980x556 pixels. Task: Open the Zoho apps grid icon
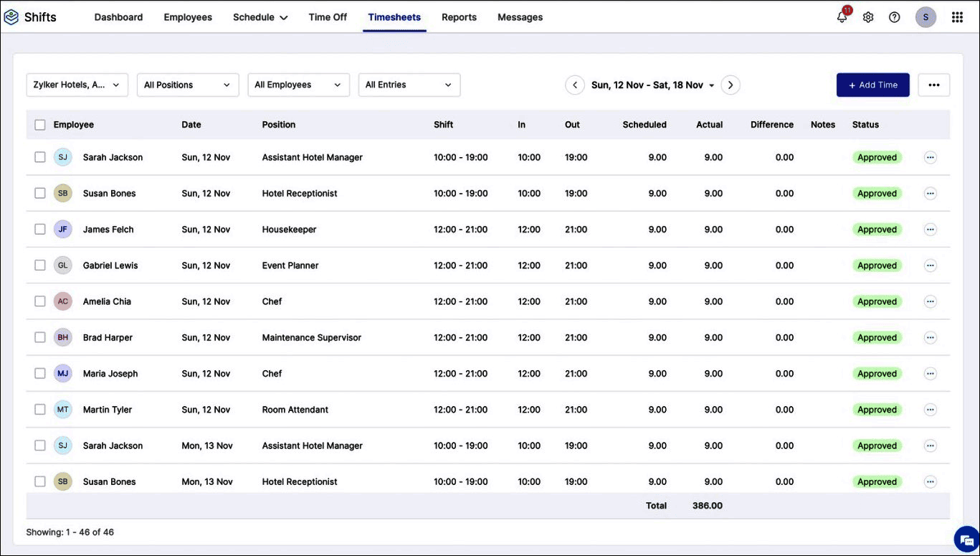tap(956, 15)
